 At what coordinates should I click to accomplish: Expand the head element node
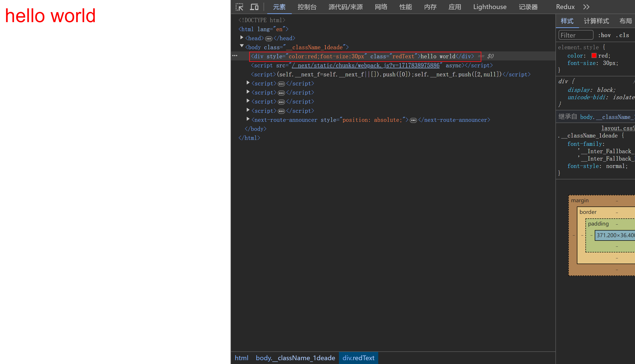[x=242, y=38]
